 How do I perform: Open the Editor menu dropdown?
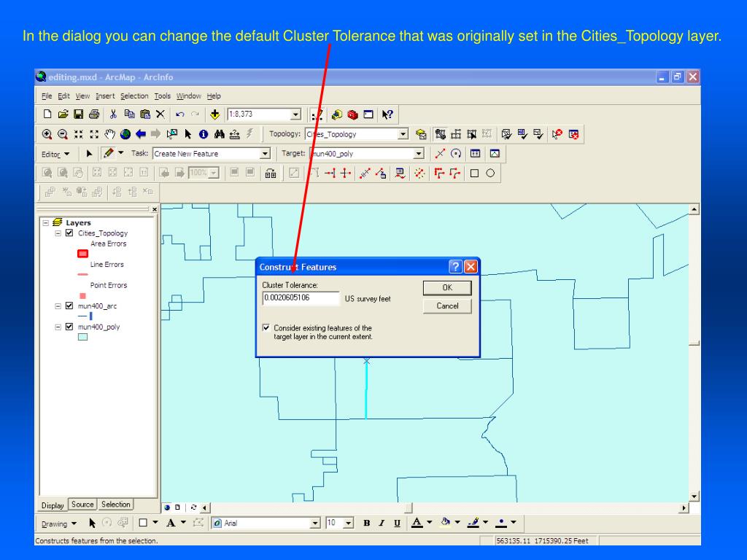coord(55,155)
